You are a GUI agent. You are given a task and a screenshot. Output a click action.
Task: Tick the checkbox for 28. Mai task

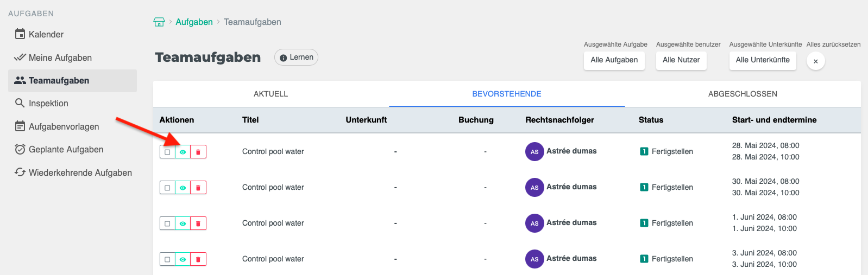point(167,152)
